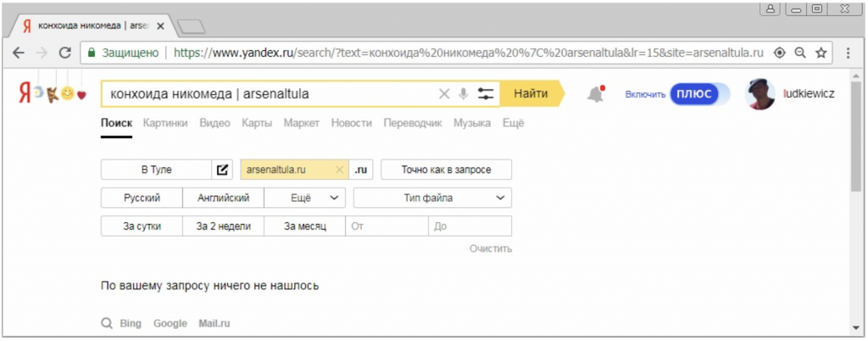Click the Очистить link

pyautogui.click(x=491, y=249)
